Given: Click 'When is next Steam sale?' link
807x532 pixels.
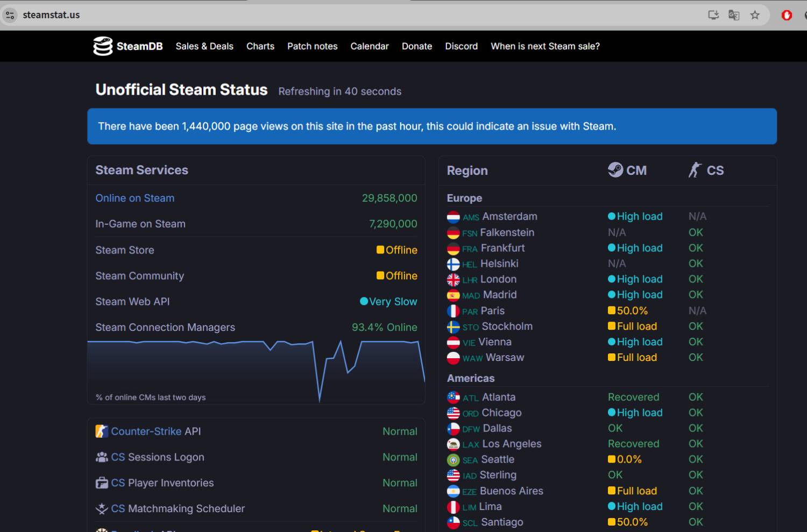Looking at the screenshot, I should click(x=545, y=46).
